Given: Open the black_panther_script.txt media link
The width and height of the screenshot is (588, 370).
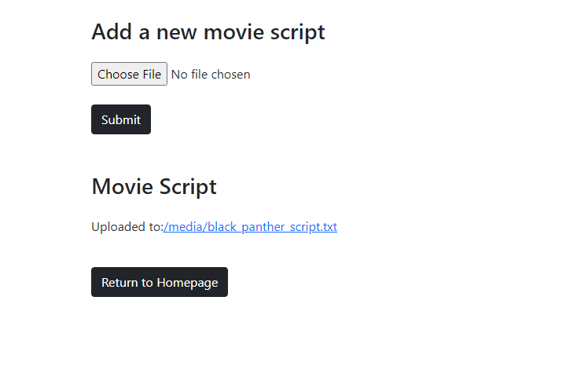Looking at the screenshot, I should pyautogui.click(x=250, y=227).
